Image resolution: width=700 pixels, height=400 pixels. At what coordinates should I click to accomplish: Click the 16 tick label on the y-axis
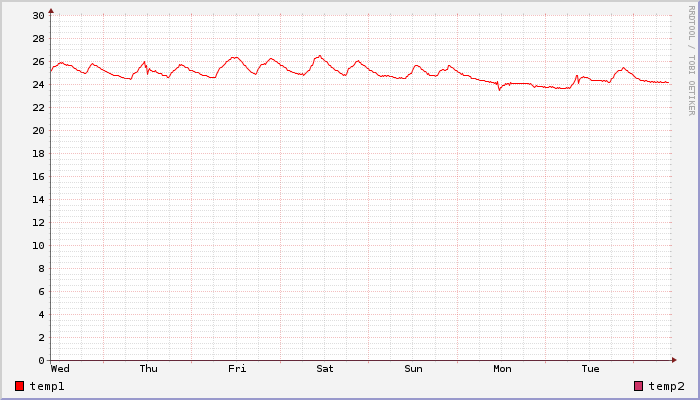(x=38, y=176)
